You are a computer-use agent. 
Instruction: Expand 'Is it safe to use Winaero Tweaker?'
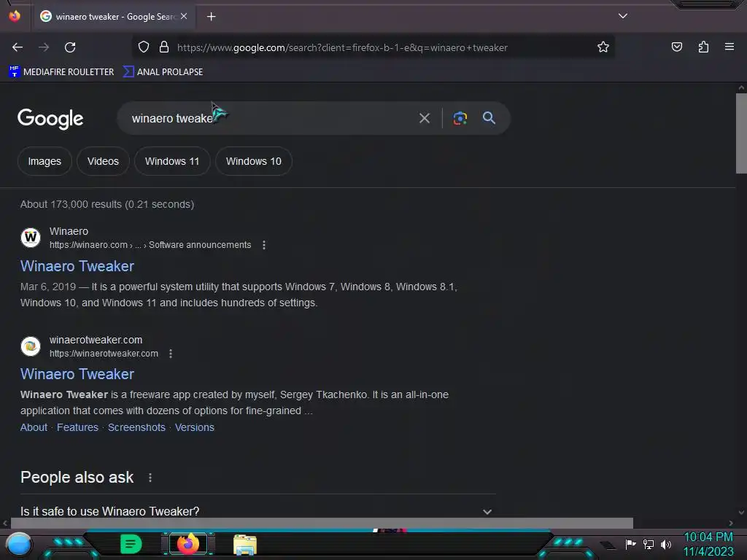(x=258, y=511)
